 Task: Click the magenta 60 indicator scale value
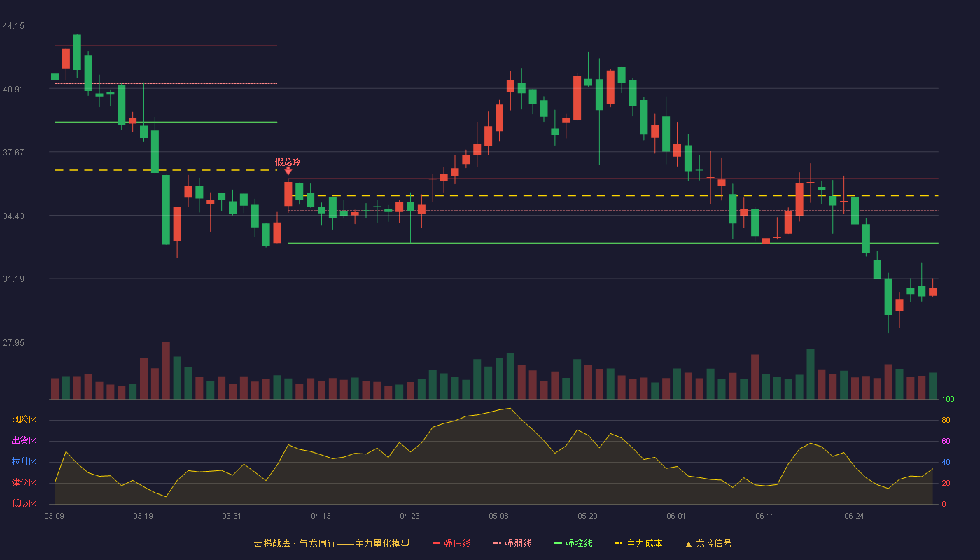(946, 442)
